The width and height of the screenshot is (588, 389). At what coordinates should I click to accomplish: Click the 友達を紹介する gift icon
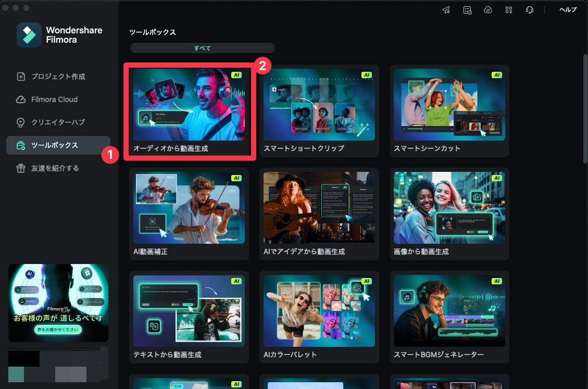click(21, 168)
